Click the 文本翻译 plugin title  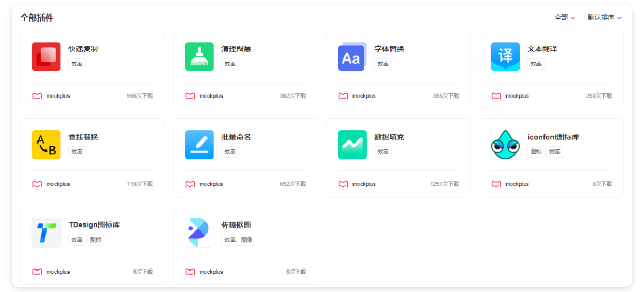(x=542, y=49)
